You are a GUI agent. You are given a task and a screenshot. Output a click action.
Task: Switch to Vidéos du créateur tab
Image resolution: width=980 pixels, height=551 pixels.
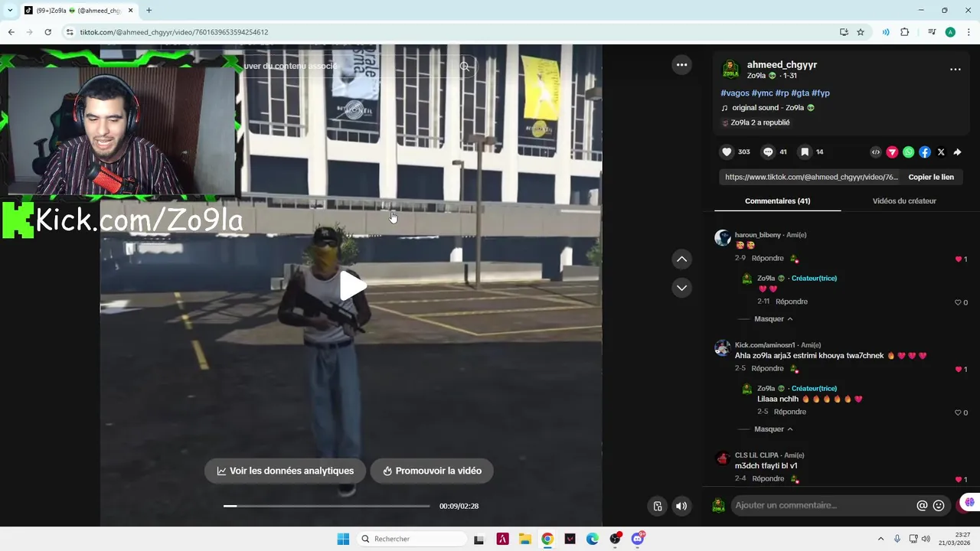904,201
